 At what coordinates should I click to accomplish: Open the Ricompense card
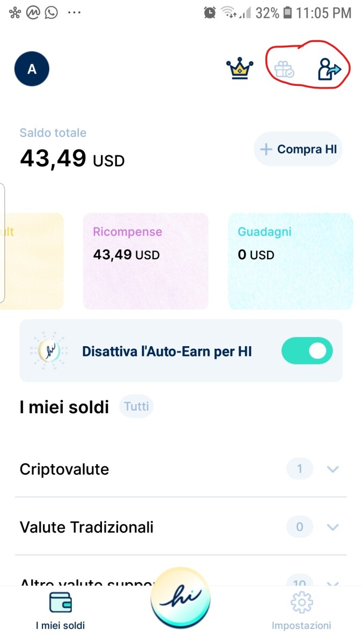pos(145,261)
